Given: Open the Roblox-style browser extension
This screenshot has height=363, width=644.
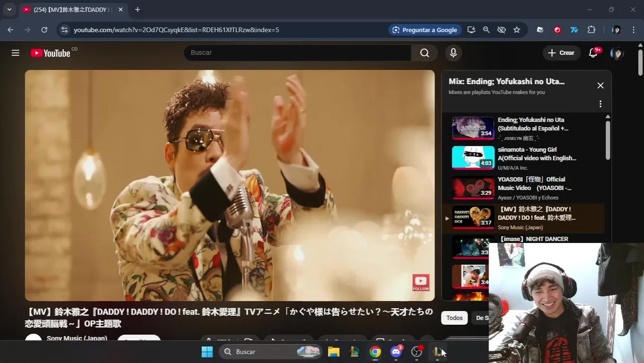Looking at the screenshot, I should (x=540, y=30).
